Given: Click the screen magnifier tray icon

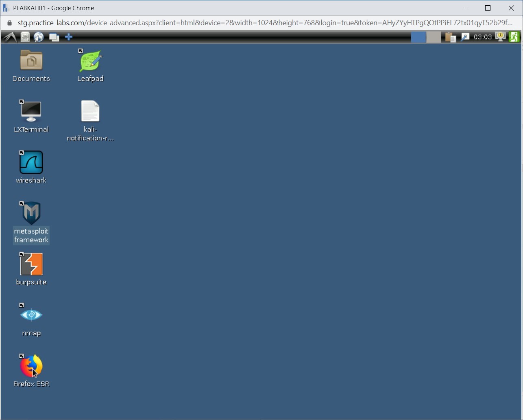Looking at the screenshot, I should tap(464, 37).
